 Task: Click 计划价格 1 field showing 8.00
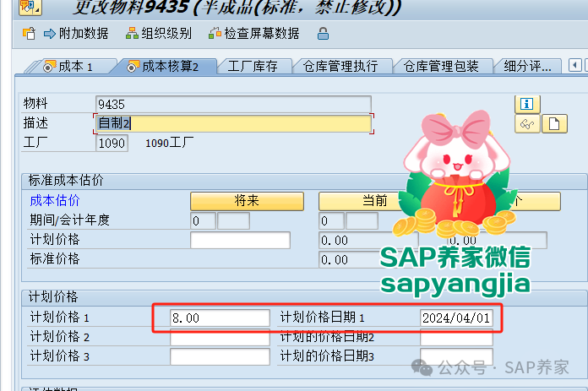click(x=220, y=318)
